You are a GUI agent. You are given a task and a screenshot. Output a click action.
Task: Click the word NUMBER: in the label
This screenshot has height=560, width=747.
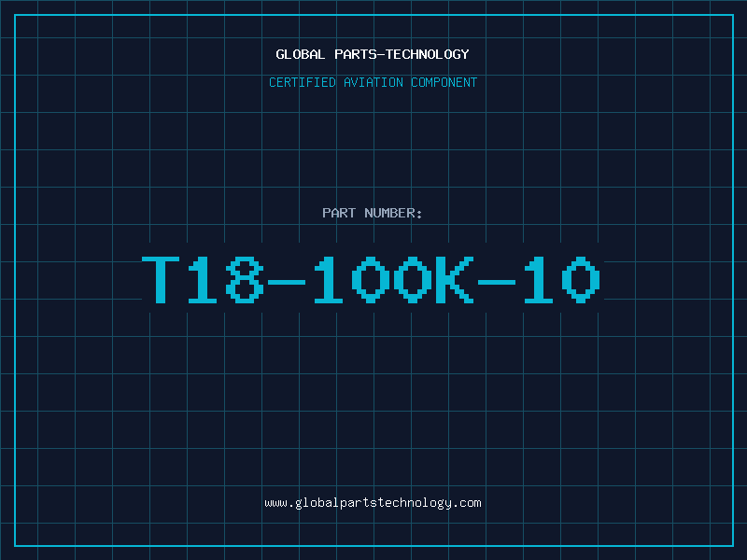click(x=393, y=213)
